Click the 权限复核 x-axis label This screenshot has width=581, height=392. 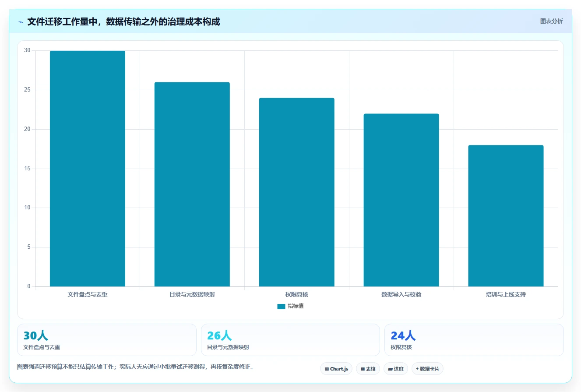297,295
